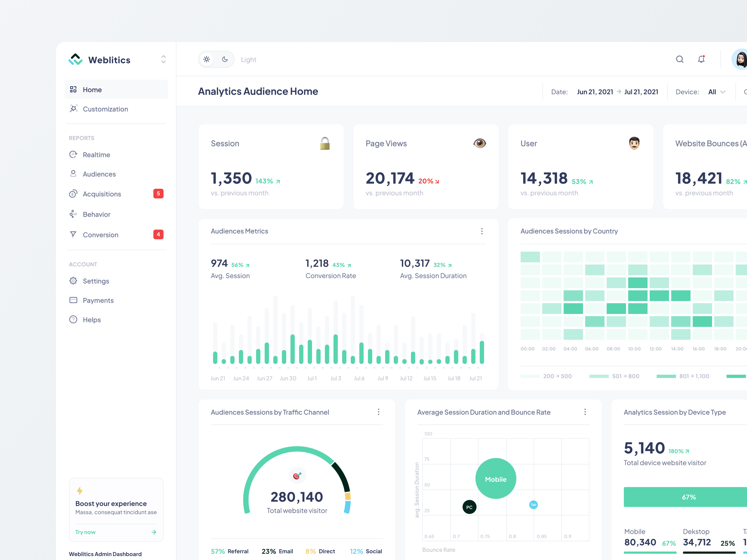Click the target icon above 280,140

point(297,476)
